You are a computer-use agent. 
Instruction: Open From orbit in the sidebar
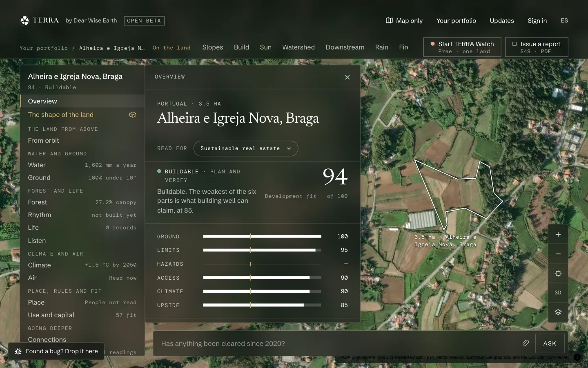coord(82,140)
